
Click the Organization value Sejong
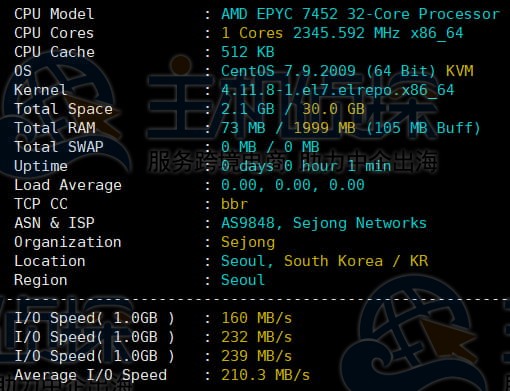click(248, 242)
